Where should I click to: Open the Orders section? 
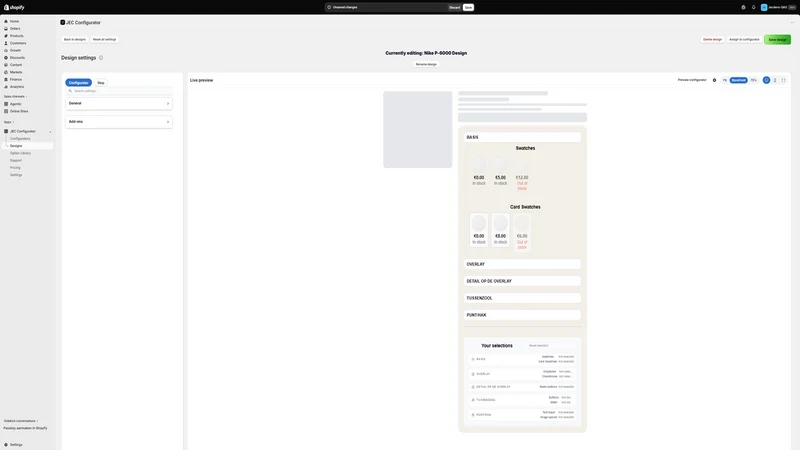pos(15,29)
